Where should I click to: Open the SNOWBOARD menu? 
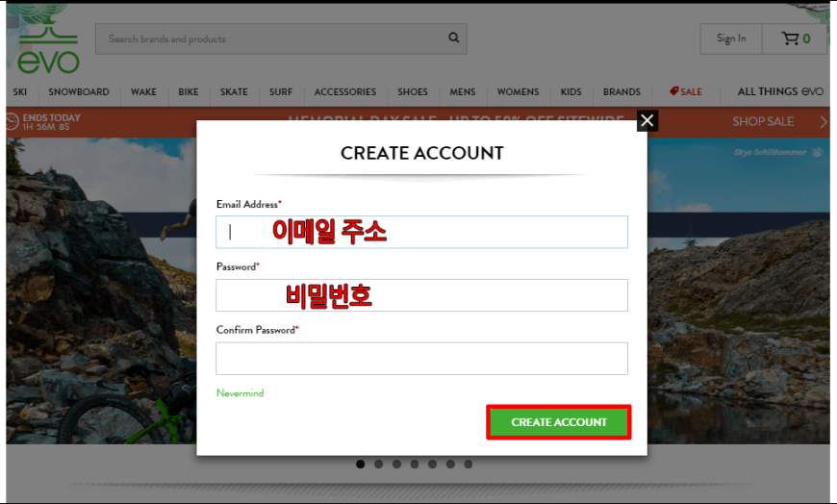pyautogui.click(x=79, y=91)
